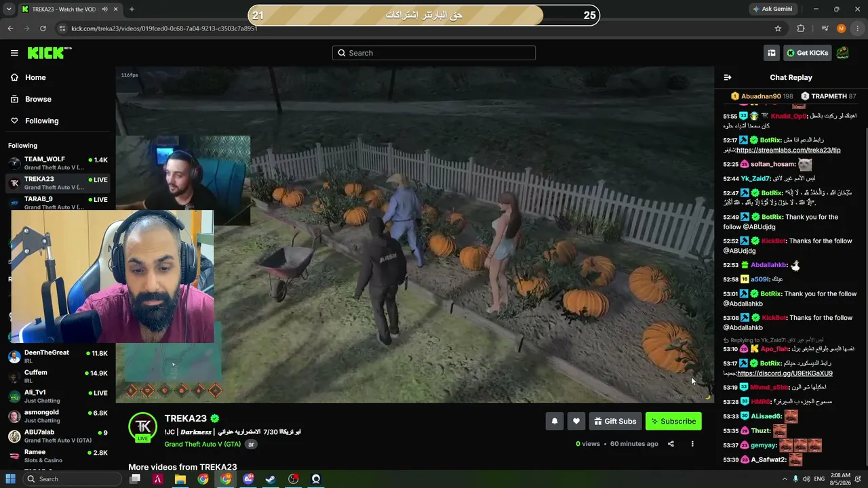Open Steam from the taskbar
The height and width of the screenshot is (488, 868).
point(271,479)
